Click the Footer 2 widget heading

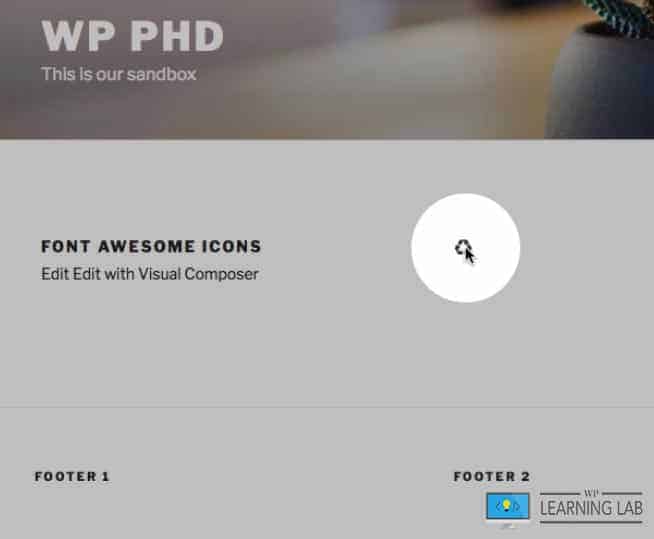pyautogui.click(x=491, y=476)
